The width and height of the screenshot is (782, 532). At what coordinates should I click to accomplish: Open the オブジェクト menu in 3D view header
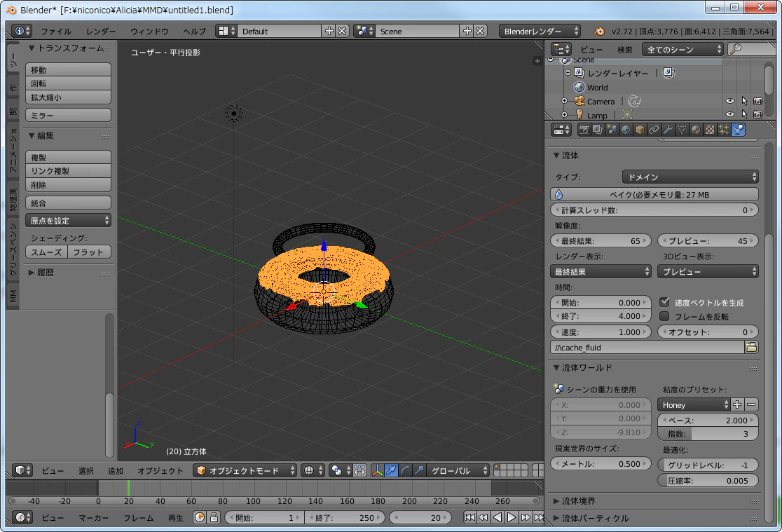point(160,470)
